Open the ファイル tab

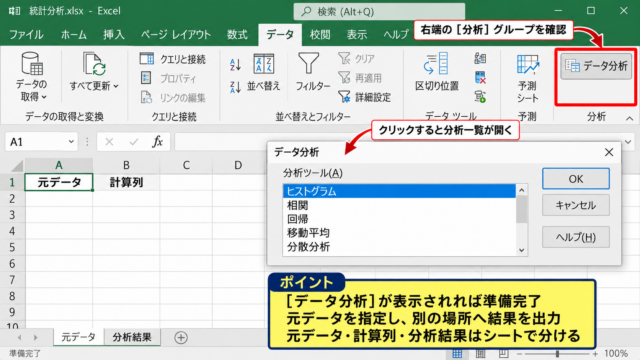(26, 35)
